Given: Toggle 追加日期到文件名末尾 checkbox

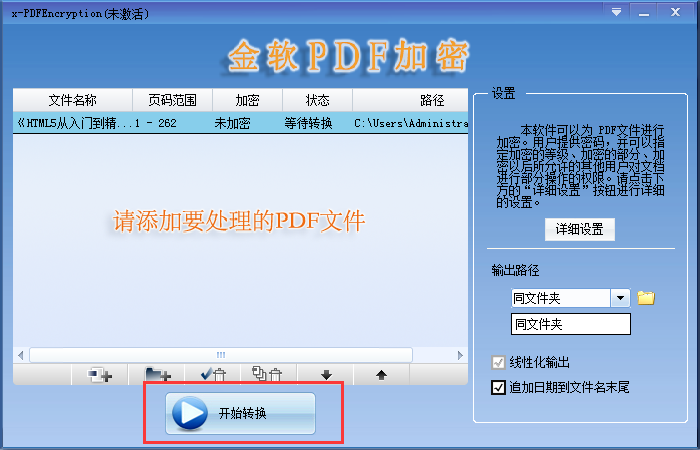Looking at the screenshot, I should pyautogui.click(x=498, y=387).
